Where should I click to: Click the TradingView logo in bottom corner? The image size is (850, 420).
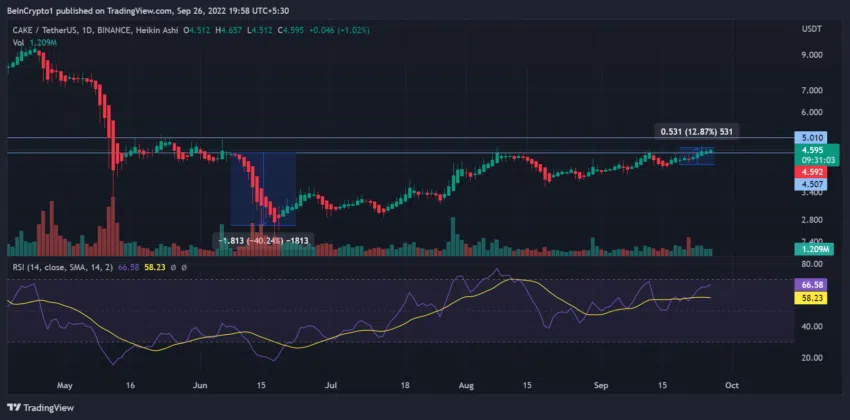pos(46,407)
